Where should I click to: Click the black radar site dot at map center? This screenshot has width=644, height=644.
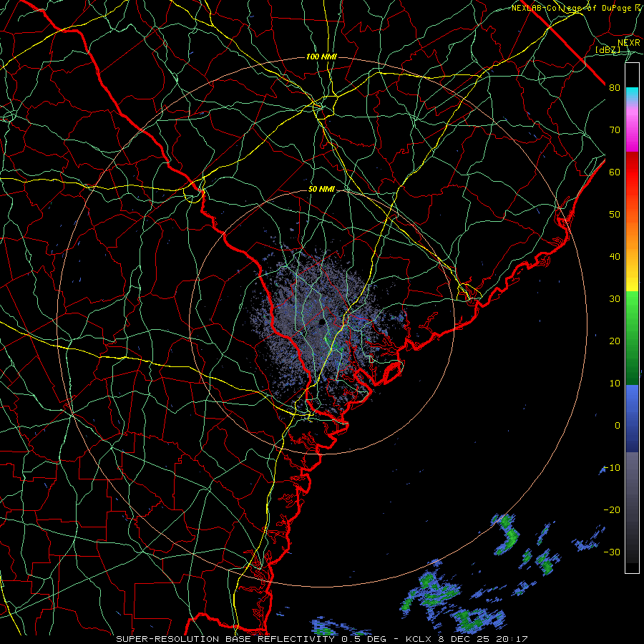[x=321, y=323]
